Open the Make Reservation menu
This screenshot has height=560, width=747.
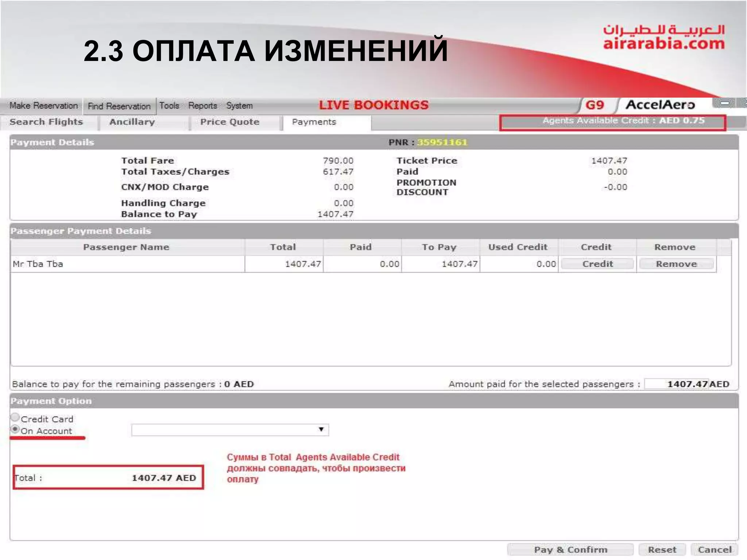43,106
